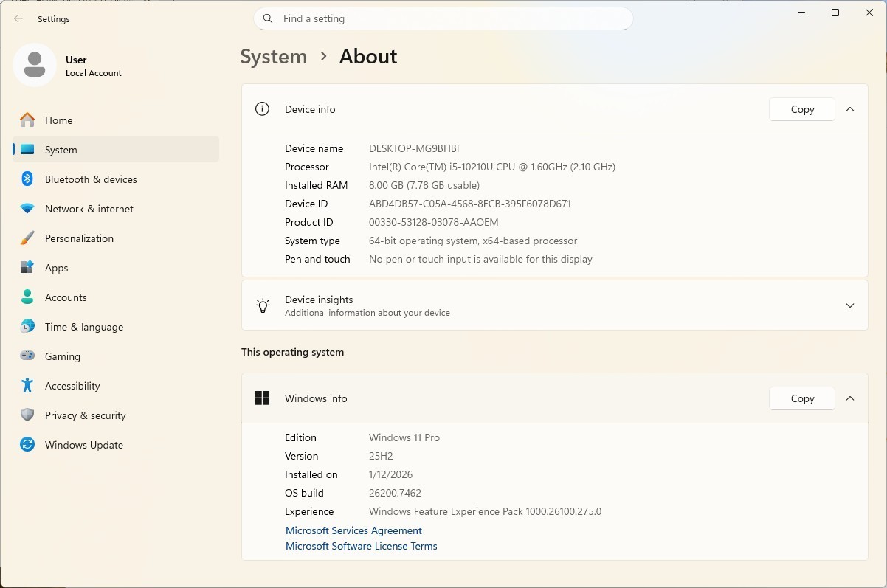Click the Windows Update refresh icon
The height and width of the screenshot is (588, 887).
27,445
